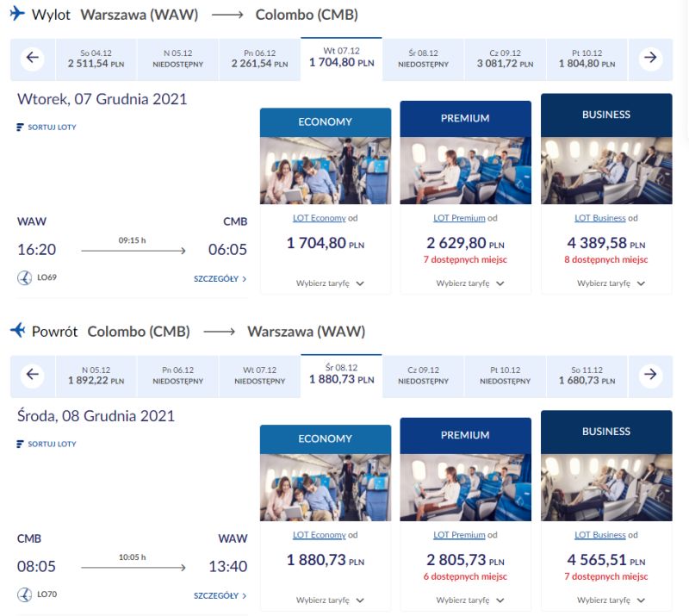Viewport: 689px width, 616px height.
Task: Expand Economy fare options for return flight
Action: coord(330,600)
